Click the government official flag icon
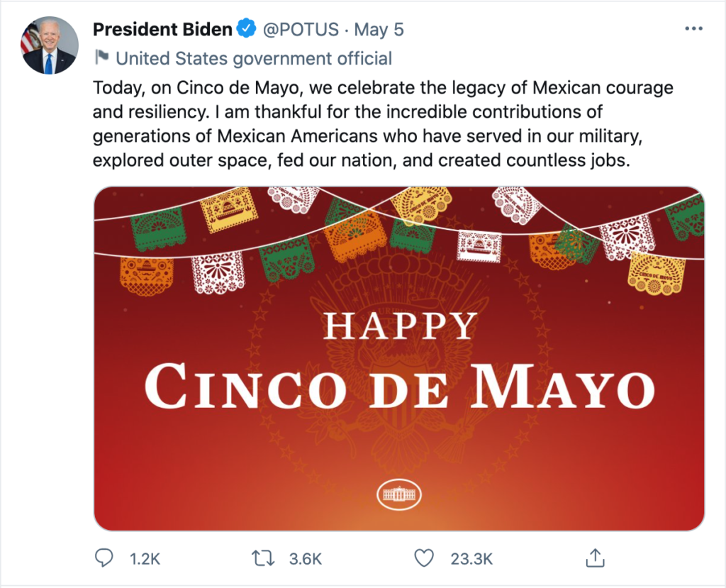 pos(101,57)
